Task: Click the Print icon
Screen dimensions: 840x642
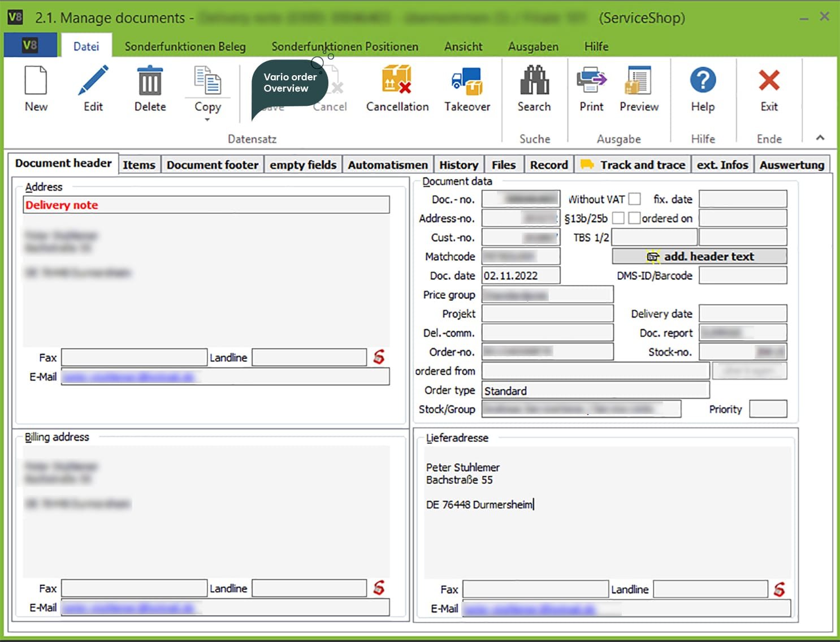Action: tap(591, 80)
